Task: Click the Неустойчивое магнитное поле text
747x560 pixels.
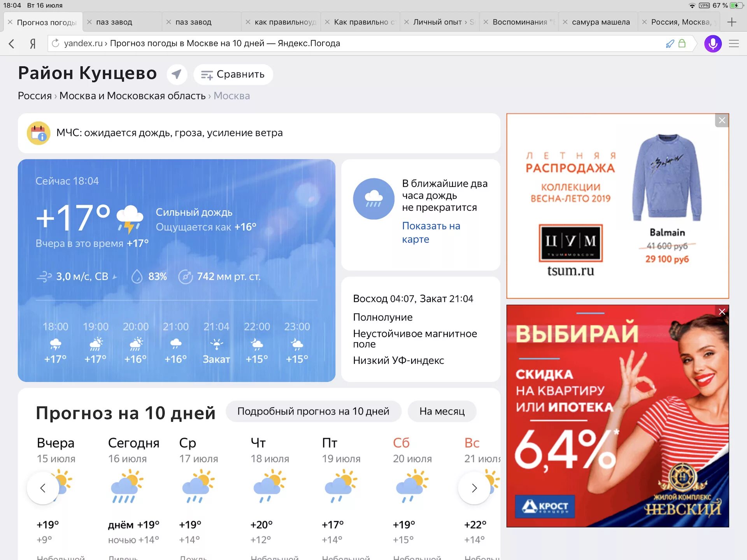Action: tap(415, 339)
